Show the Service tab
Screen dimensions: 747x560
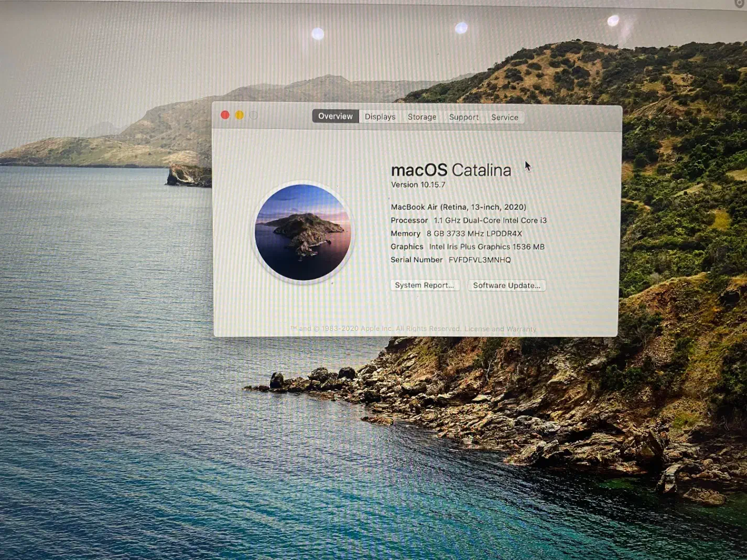point(504,117)
